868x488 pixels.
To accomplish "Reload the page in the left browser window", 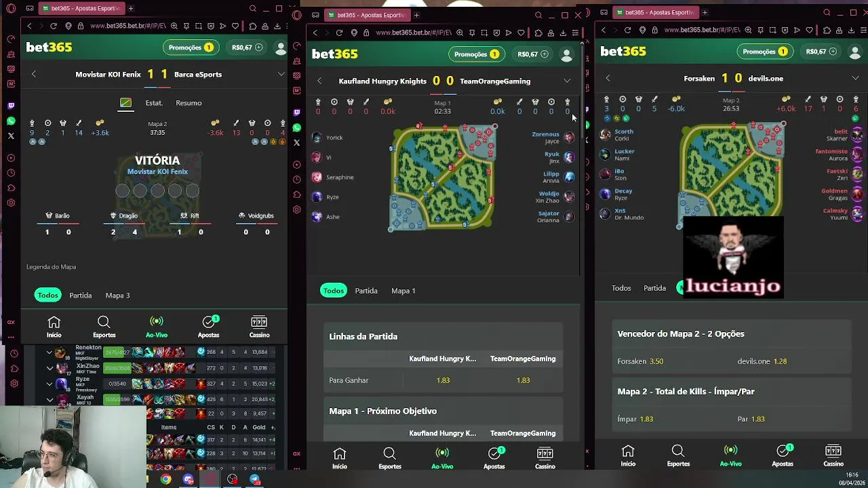I will point(53,26).
